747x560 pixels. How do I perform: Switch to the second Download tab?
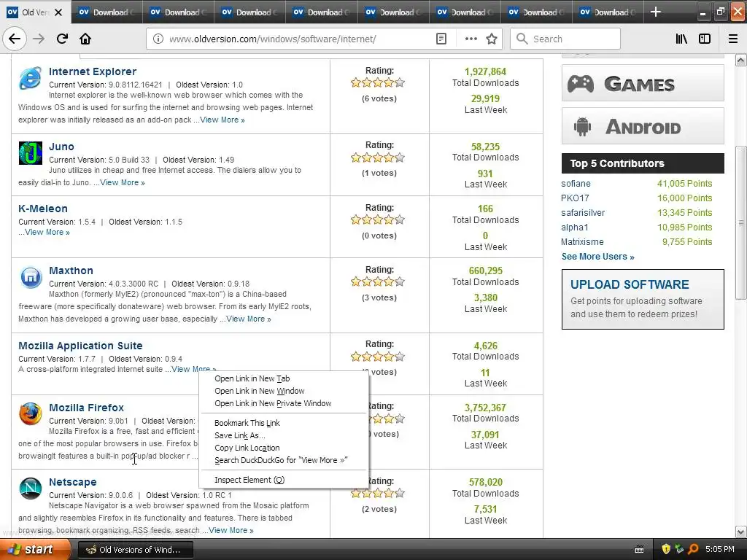pos(178,12)
